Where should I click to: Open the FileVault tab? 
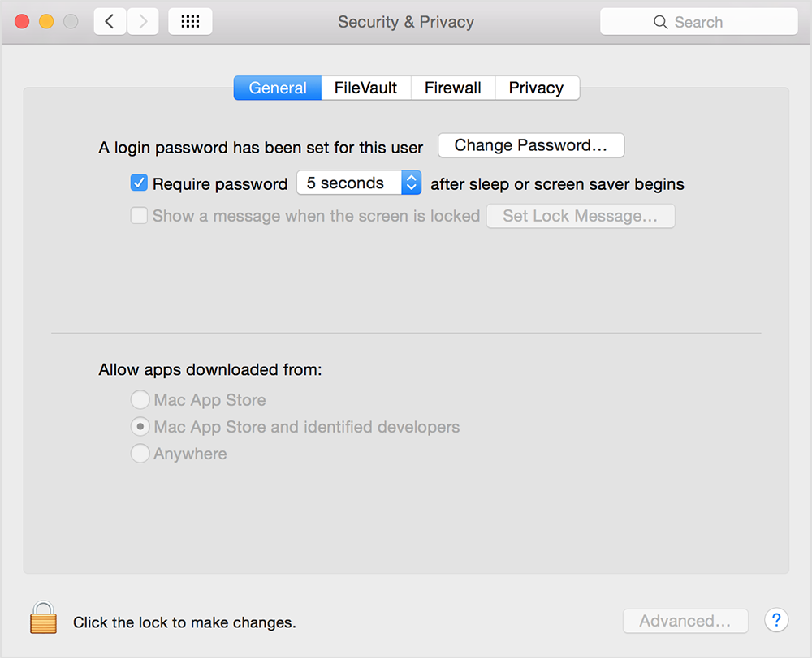pyautogui.click(x=366, y=88)
